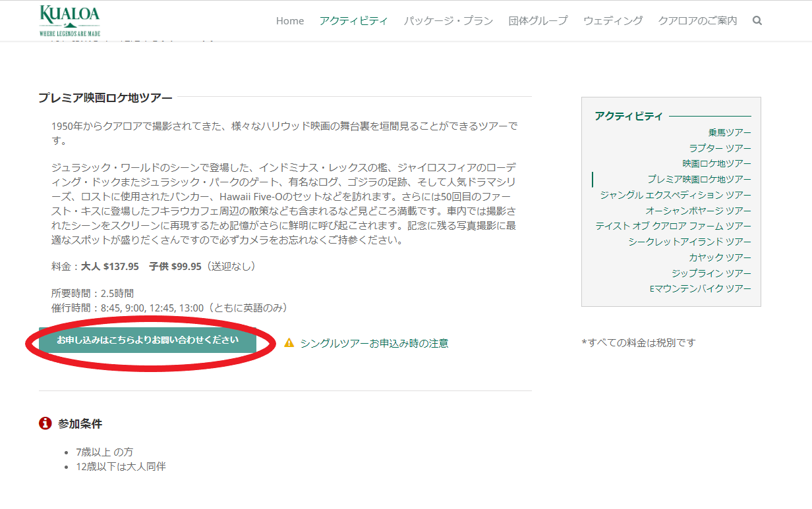
Task: Open アクティビティ navigation menu
Action: 354,21
